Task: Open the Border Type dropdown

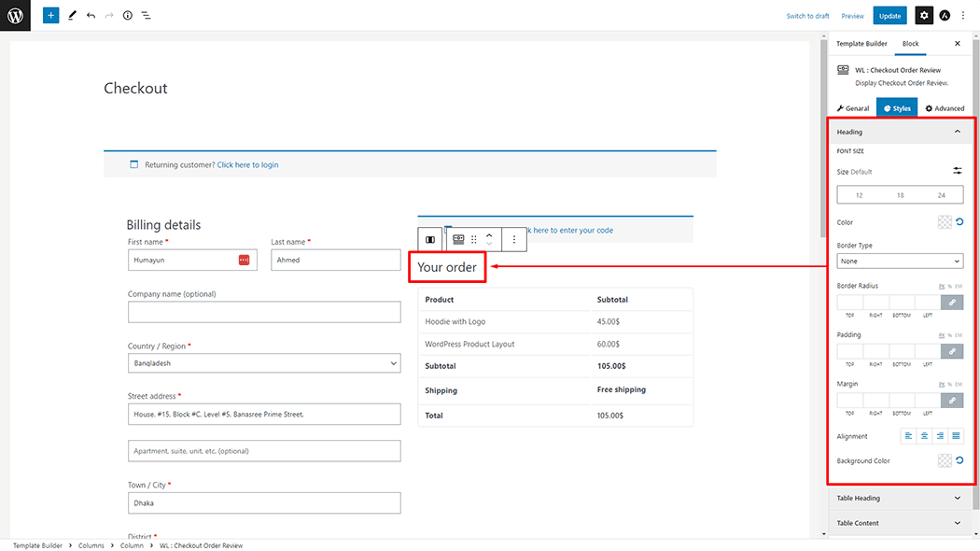Action: click(899, 261)
